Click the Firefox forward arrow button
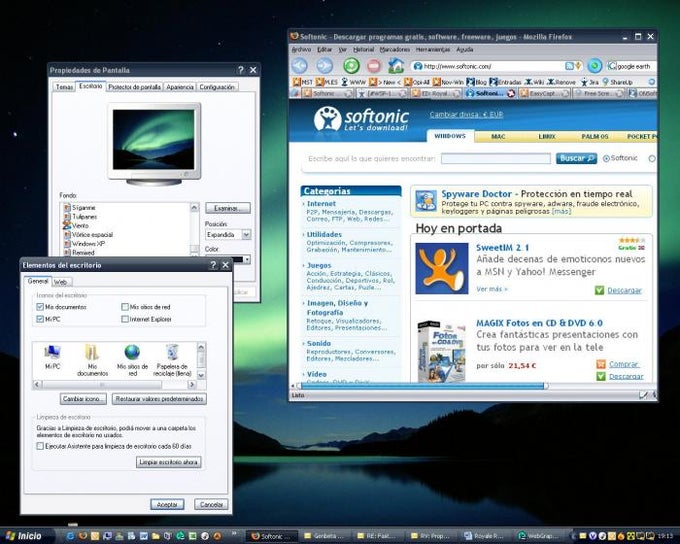Viewport: 680px width, 544px height. 324,66
